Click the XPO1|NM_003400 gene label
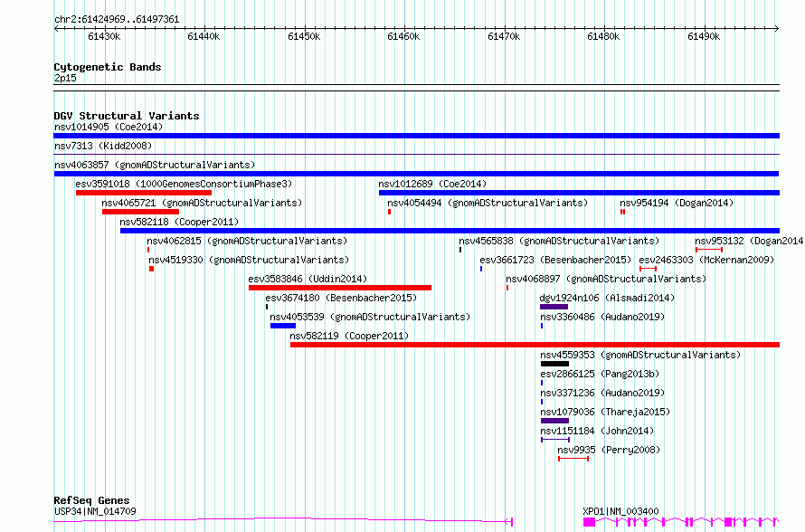 [x=620, y=511]
